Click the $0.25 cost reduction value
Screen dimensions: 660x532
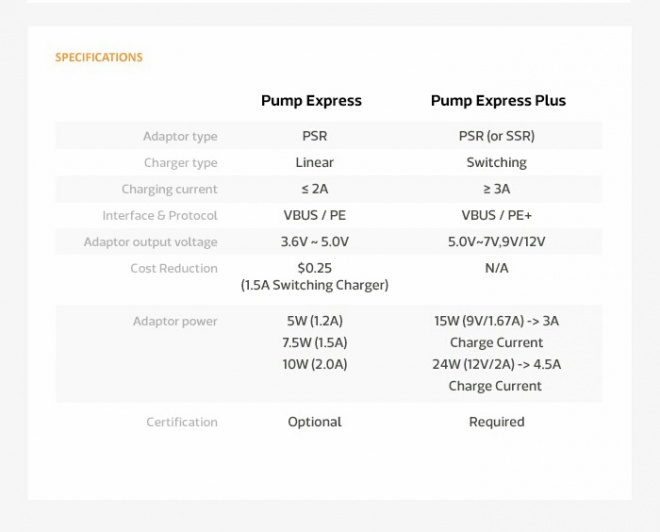point(314,268)
